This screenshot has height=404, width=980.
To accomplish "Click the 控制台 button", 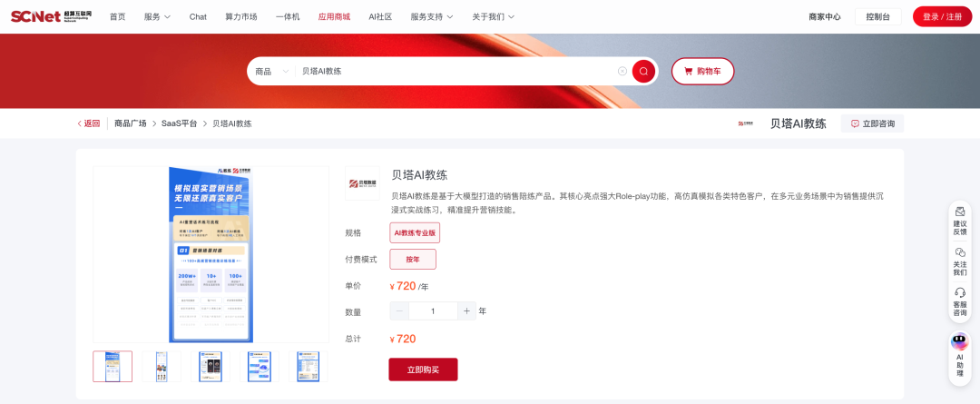I will click(878, 17).
